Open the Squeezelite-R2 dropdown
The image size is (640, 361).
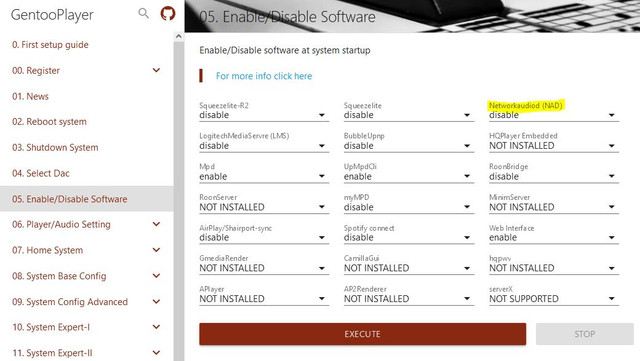[x=264, y=115]
